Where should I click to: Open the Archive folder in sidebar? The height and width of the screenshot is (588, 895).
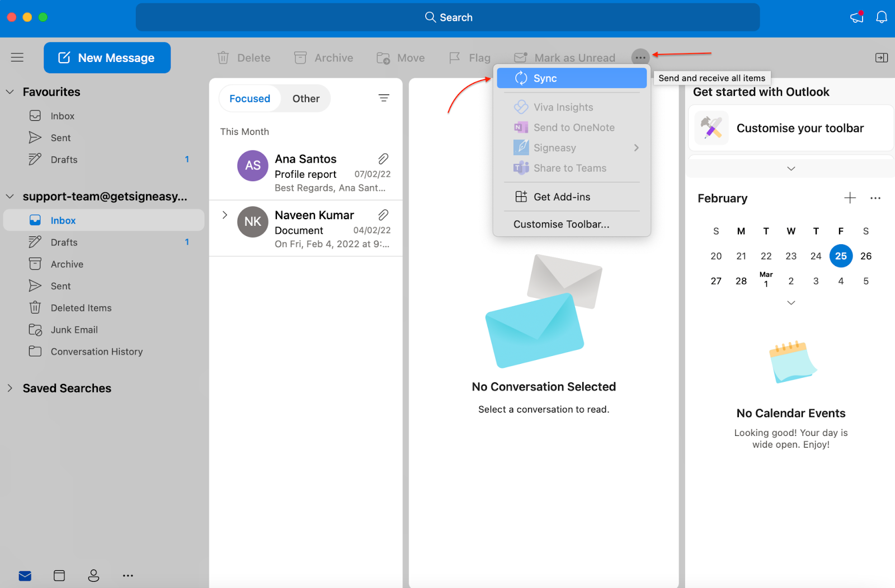coord(103,264)
